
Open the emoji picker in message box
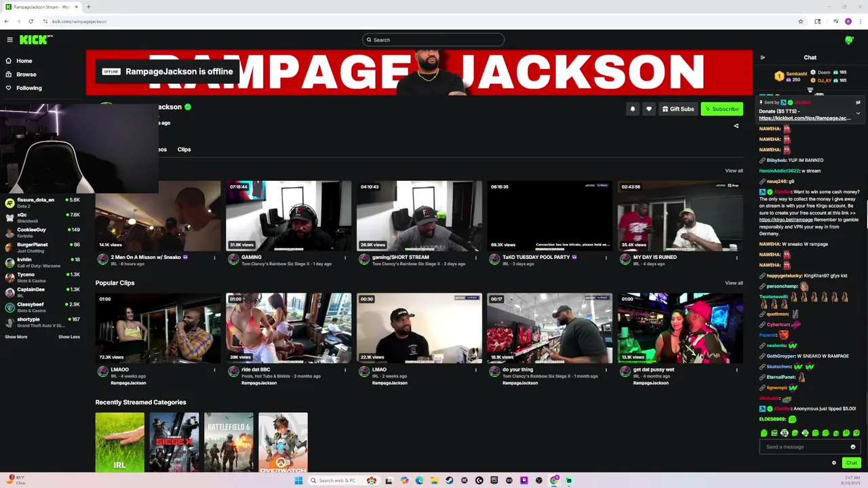853,447
